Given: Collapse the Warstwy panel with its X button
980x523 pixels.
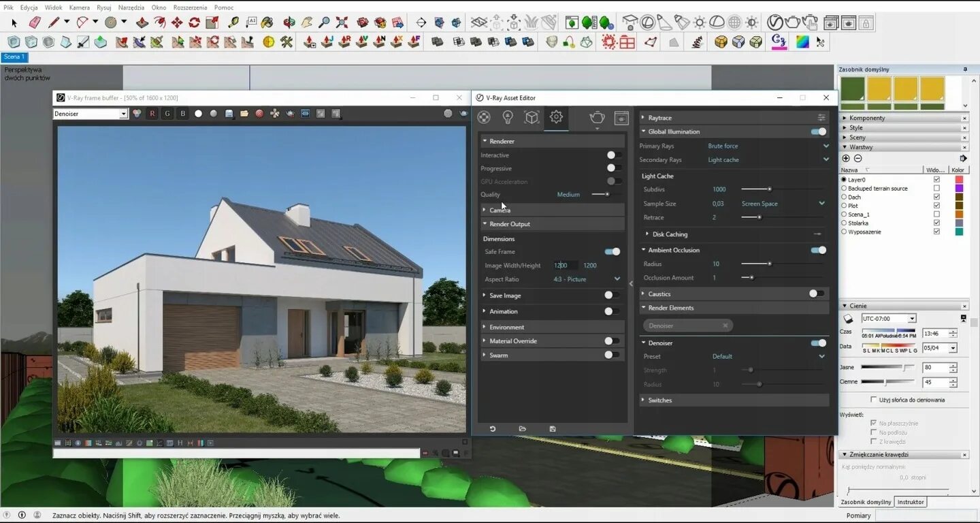Looking at the screenshot, I should click(x=964, y=146).
